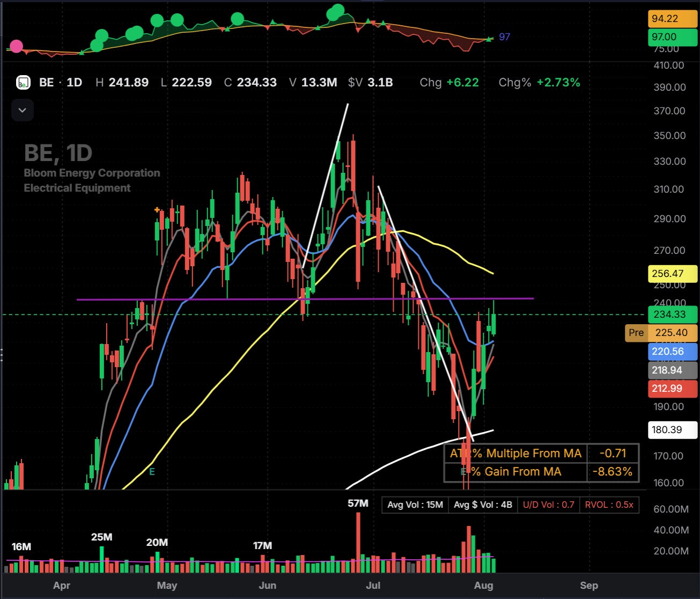The width and height of the screenshot is (700, 599).
Task: Click the Aug label on the time axis
Action: [483, 586]
